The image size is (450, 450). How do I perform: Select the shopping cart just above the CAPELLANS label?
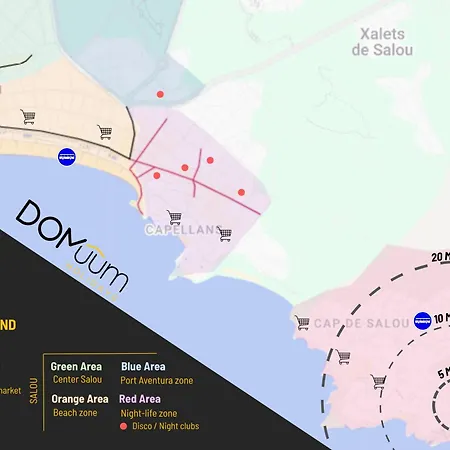[x=175, y=217]
